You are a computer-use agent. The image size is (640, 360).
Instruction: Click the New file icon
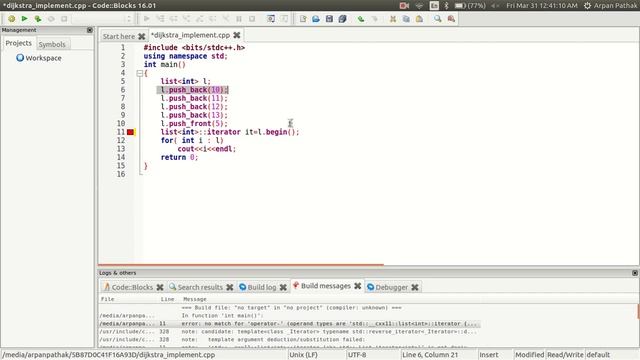pyautogui.click(x=303, y=19)
